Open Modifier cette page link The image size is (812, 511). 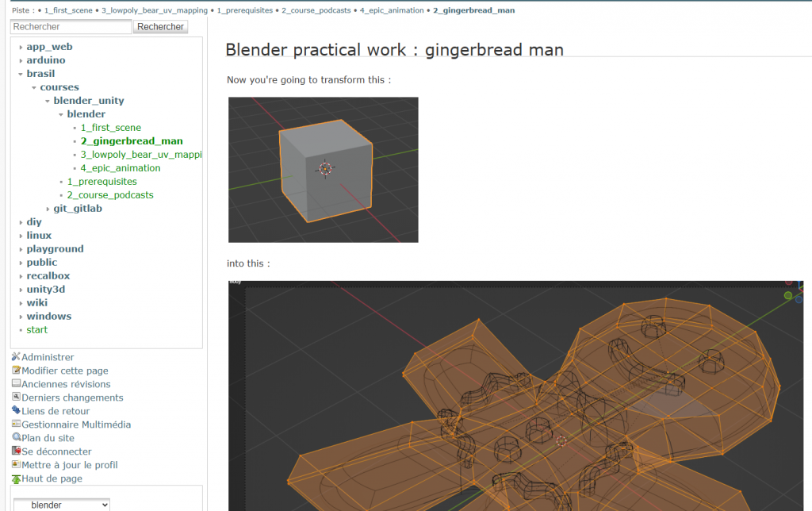coord(65,371)
